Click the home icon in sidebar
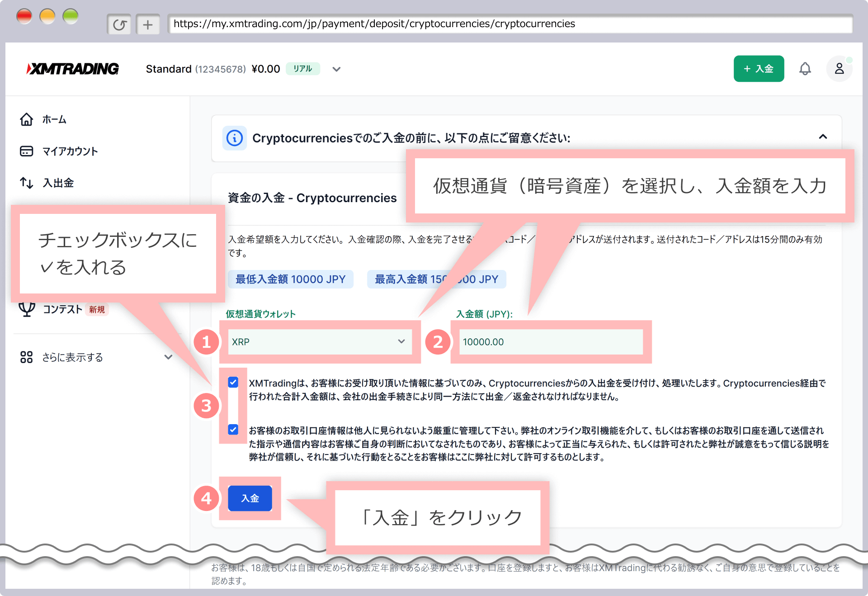The image size is (868, 596). [27, 119]
